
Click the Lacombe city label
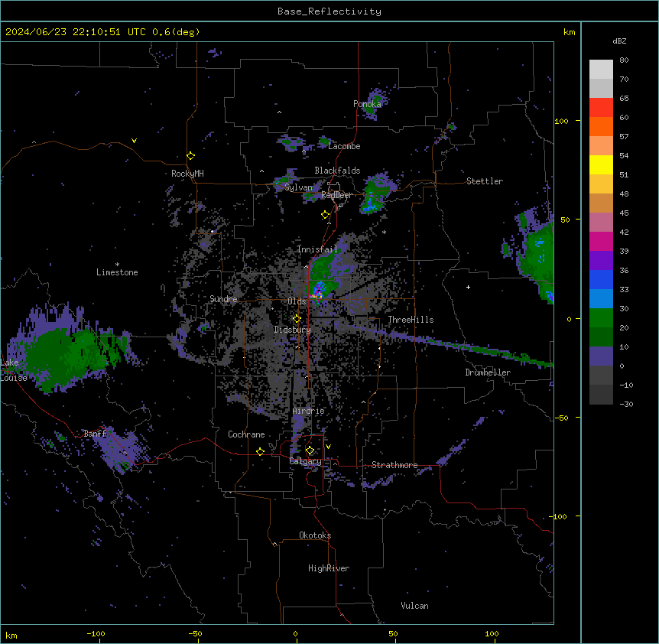point(344,146)
